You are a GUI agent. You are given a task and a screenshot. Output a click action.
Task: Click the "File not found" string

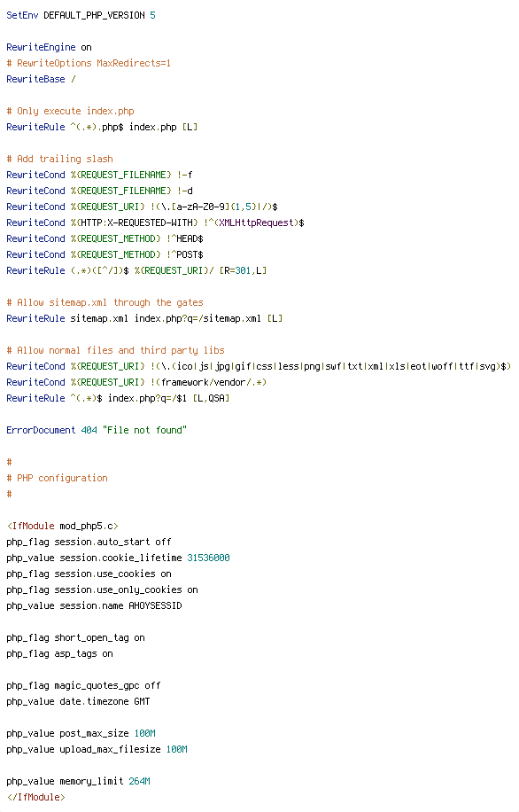pyautogui.click(x=144, y=430)
